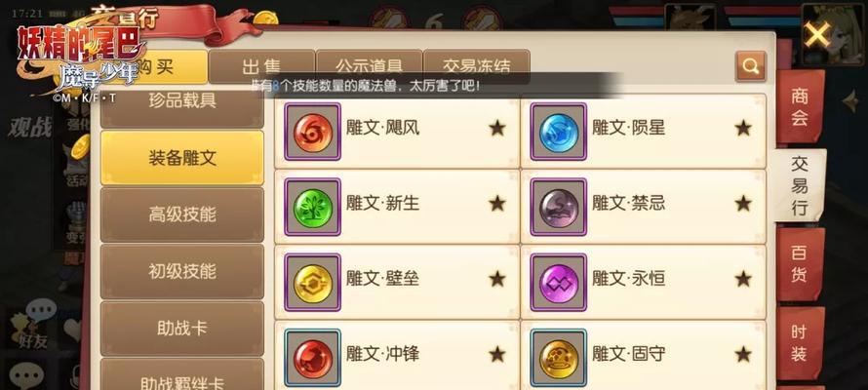Switch to the 出售 tab
Screen dimensions: 868x390
pos(261,66)
